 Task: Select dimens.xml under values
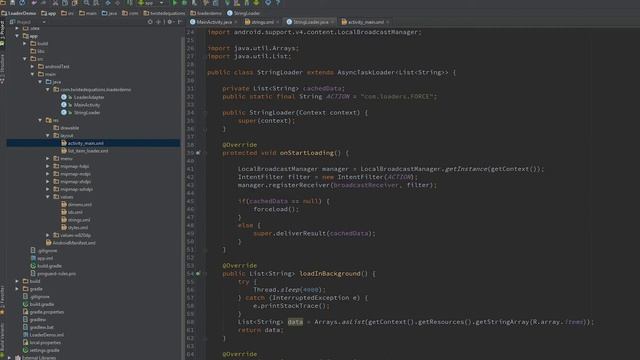pos(76,204)
